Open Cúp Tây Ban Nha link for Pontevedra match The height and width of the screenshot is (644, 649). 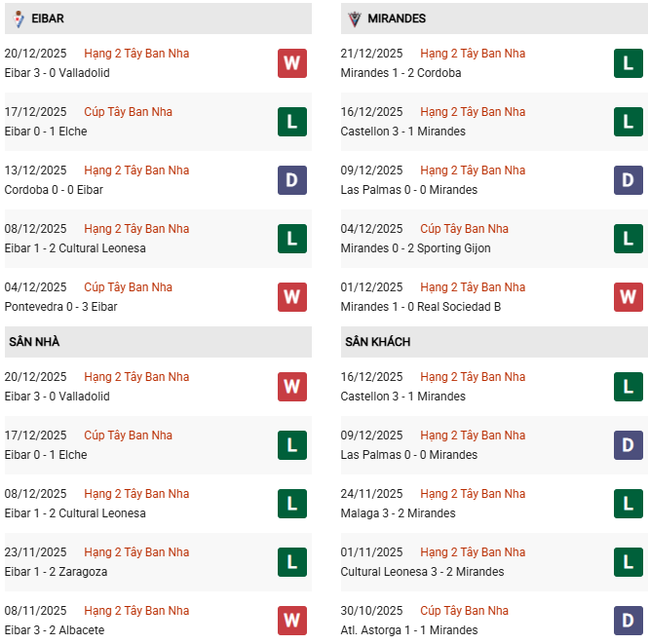[128, 287]
